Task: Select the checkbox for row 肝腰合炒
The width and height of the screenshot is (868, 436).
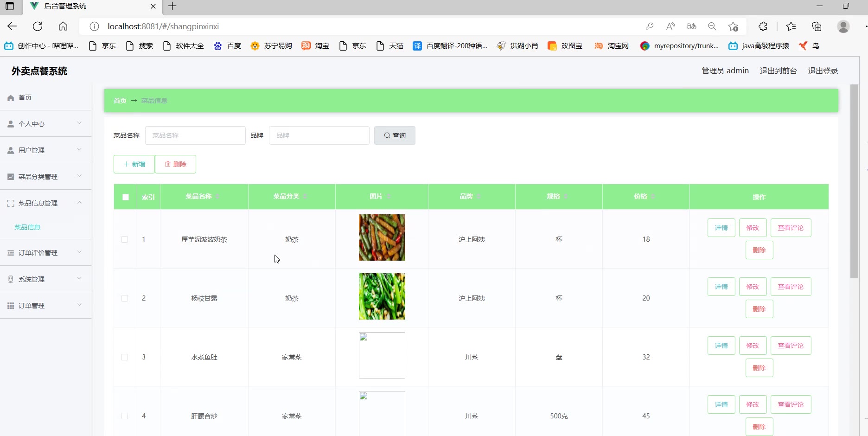Action: click(x=125, y=416)
